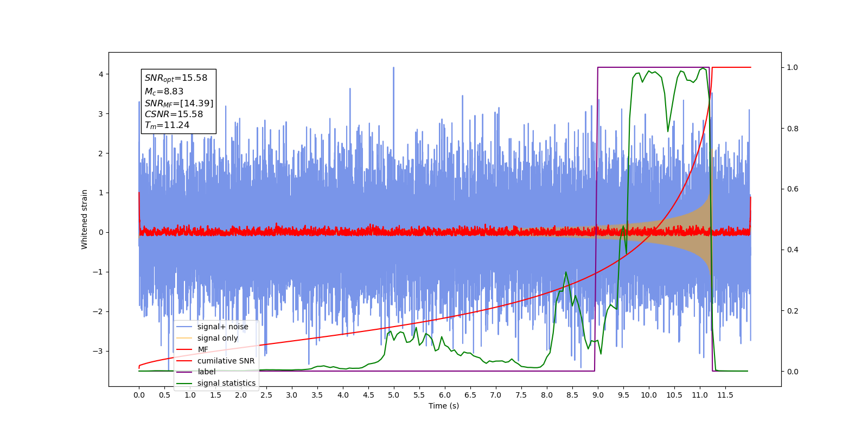
Task: Click the green line sample beside 'signal statistics'
Action: click(x=184, y=383)
